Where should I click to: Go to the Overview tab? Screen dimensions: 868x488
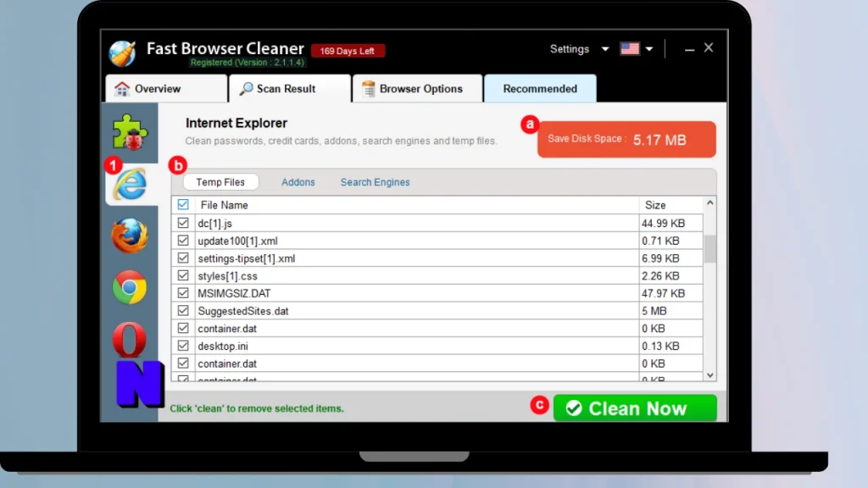coord(166,88)
